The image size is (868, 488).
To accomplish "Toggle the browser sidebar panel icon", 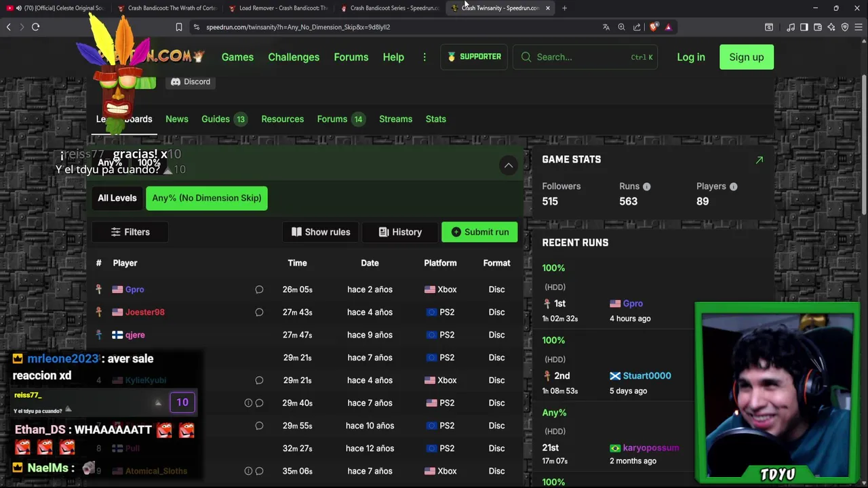I will (804, 27).
